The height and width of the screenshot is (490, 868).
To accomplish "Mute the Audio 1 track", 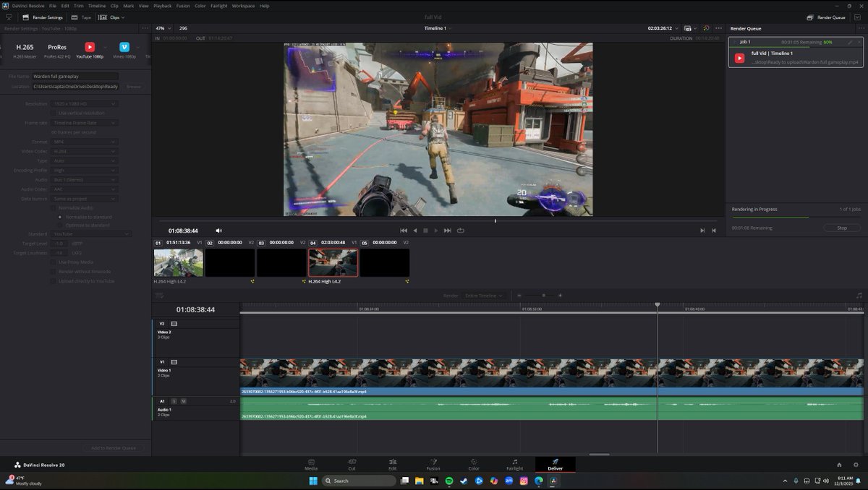I will click(x=183, y=400).
